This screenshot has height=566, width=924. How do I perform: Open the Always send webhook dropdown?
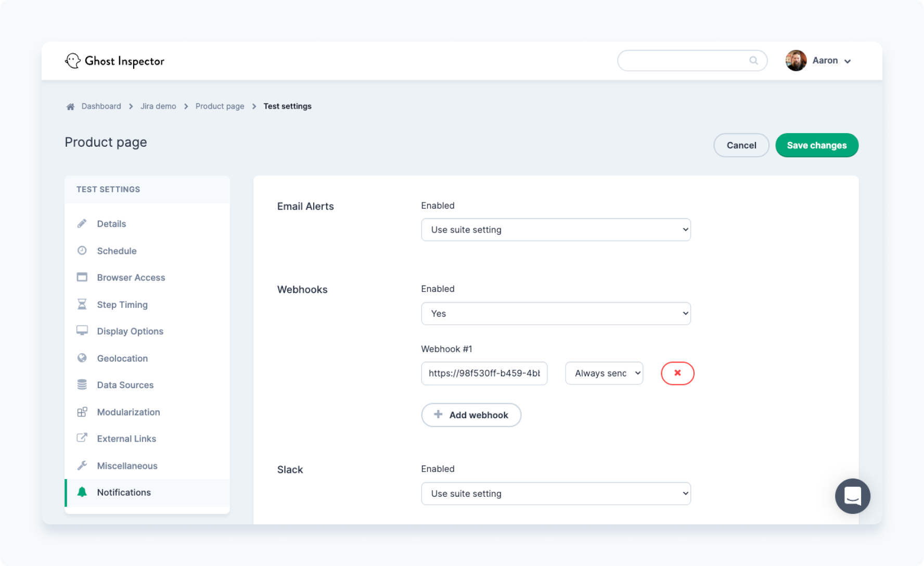click(x=604, y=373)
